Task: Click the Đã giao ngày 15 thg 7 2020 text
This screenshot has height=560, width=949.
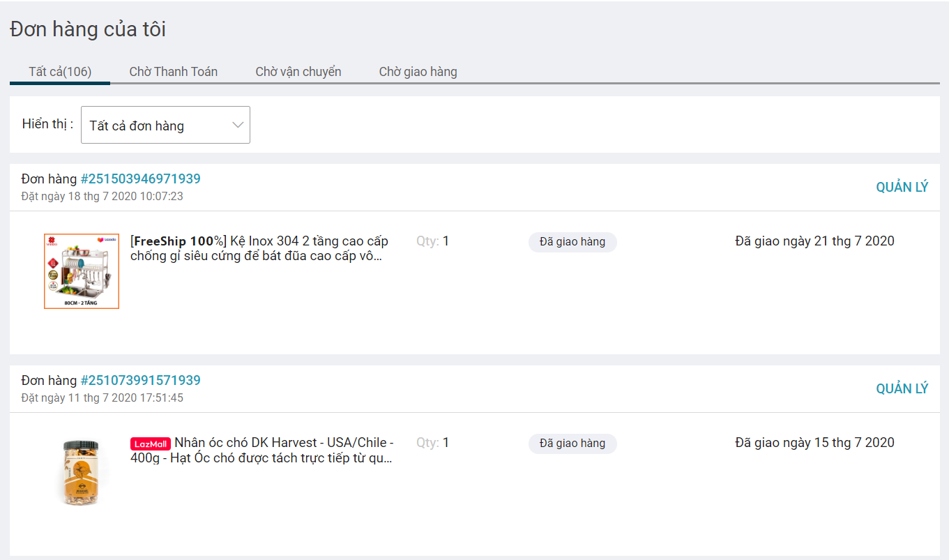Action: pos(814,443)
